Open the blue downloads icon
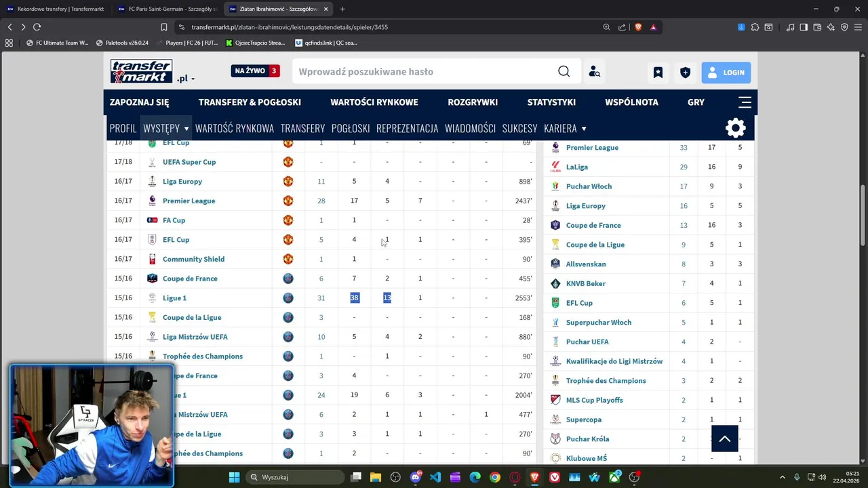 click(741, 27)
